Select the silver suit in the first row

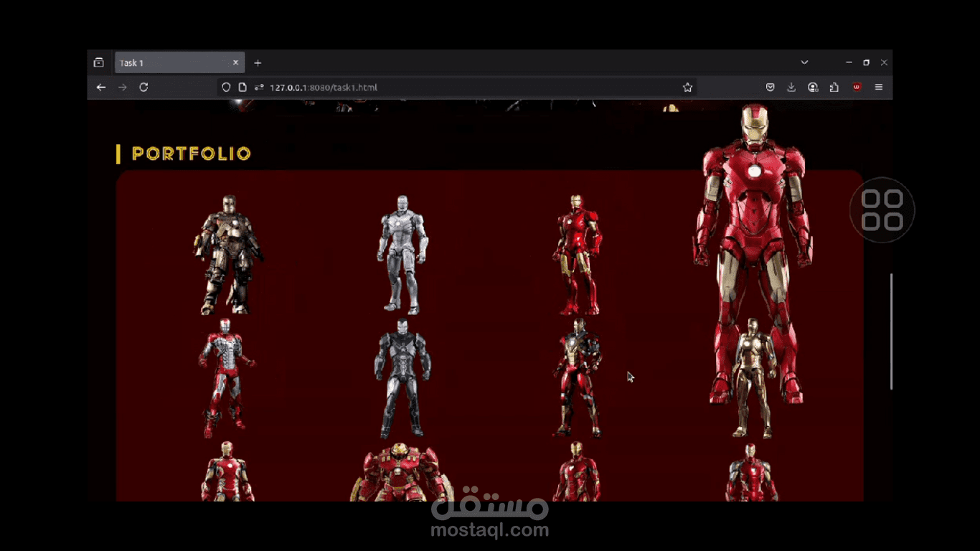tap(402, 255)
